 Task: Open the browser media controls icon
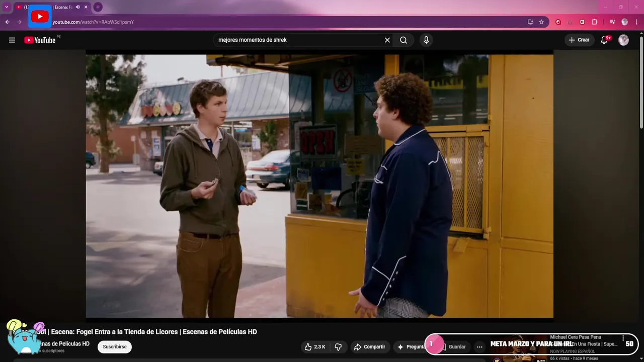[612, 22]
